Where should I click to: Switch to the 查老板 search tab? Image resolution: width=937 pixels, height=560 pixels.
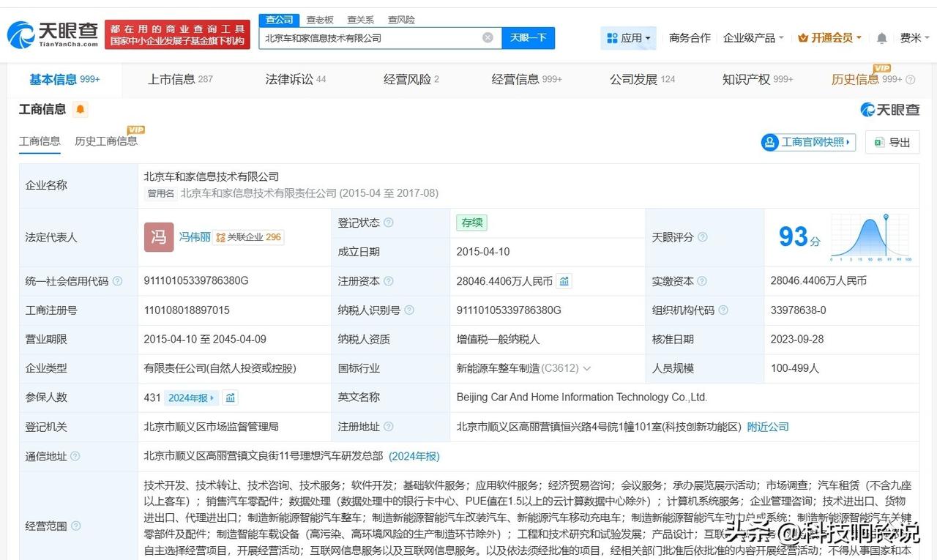[320, 20]
